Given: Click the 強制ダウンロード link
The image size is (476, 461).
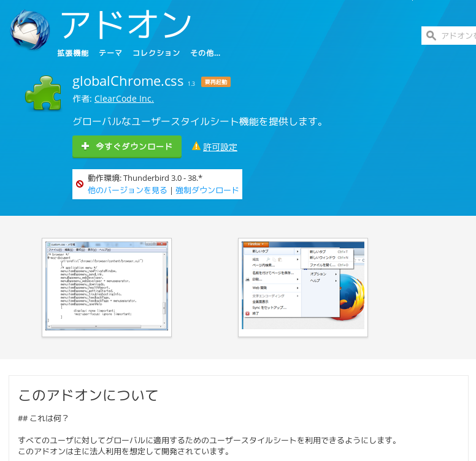Looking at the screenshot, I should [x=207, y=190].
